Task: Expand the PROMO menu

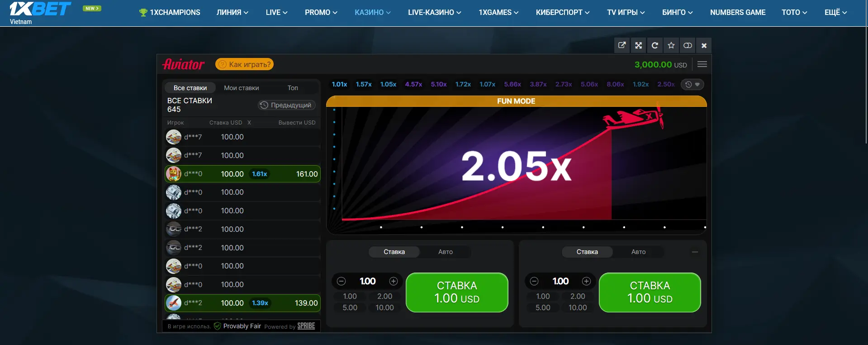Action: [x=321, y=13]
